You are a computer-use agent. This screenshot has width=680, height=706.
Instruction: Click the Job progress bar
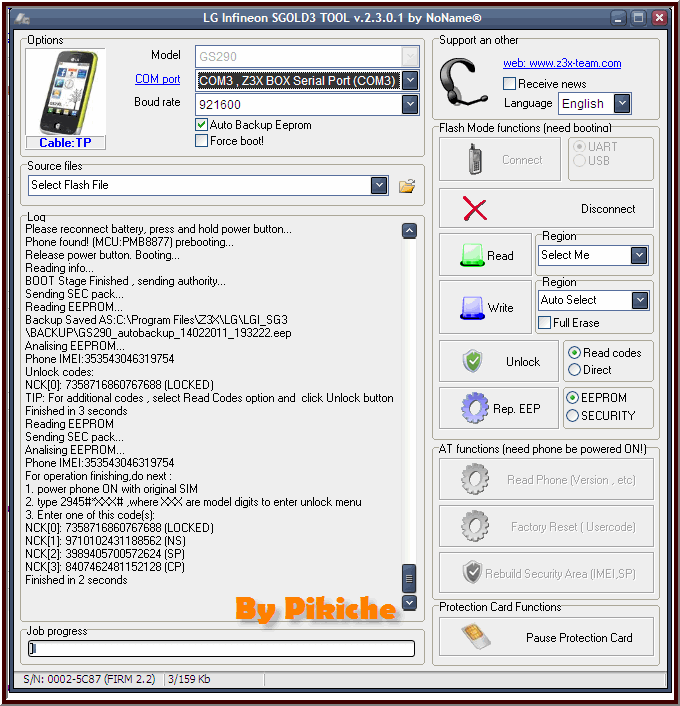coord(221,648)
